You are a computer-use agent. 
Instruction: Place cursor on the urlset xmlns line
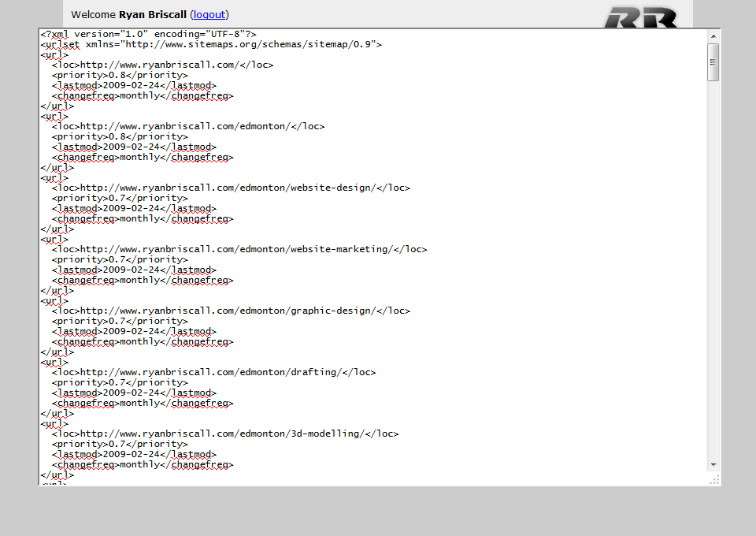coord(211,45)
